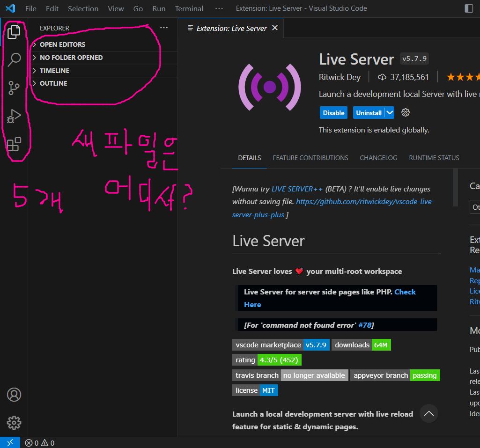Open the Uninstall dropdown arrow
The width and height of the screenshot is (480, 448).
390,113
